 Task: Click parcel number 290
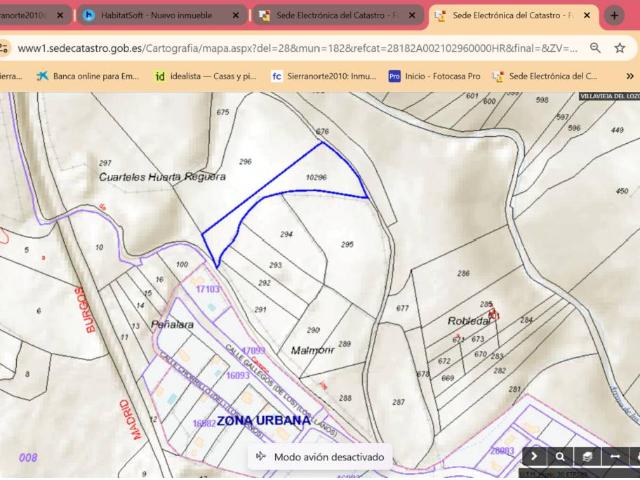coord(313,330)
